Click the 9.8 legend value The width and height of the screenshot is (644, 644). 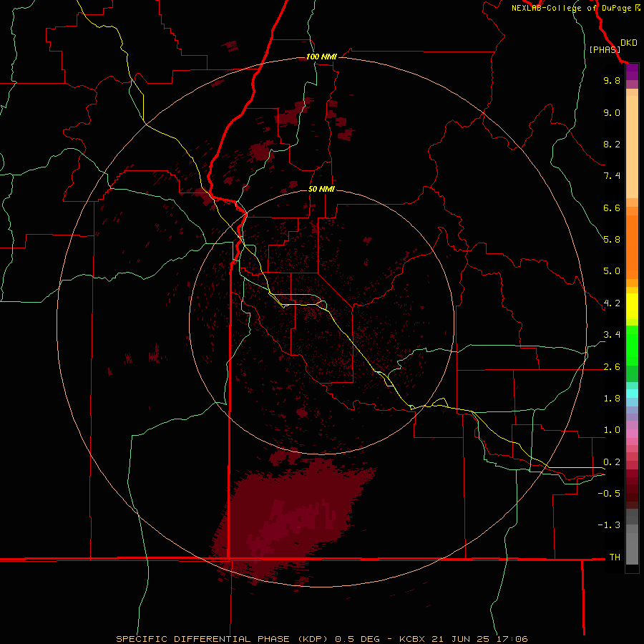612,80
